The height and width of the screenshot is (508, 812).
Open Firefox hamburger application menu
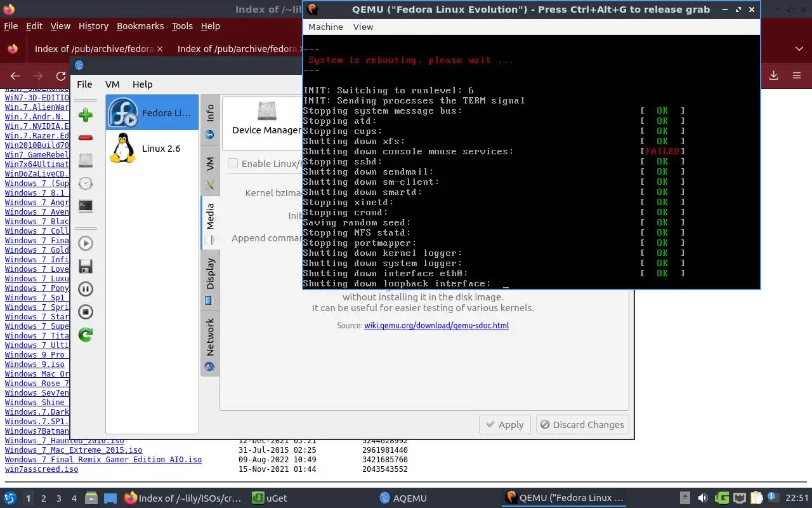797,76
